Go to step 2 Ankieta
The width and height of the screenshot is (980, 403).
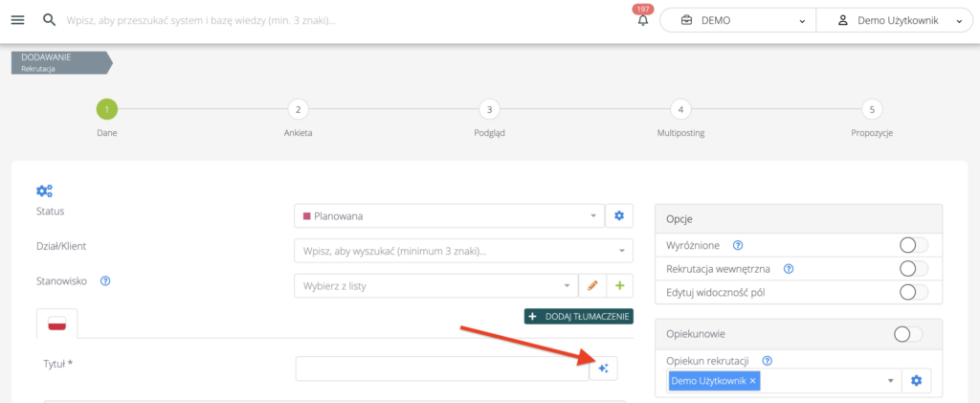(x=298, y=109)
